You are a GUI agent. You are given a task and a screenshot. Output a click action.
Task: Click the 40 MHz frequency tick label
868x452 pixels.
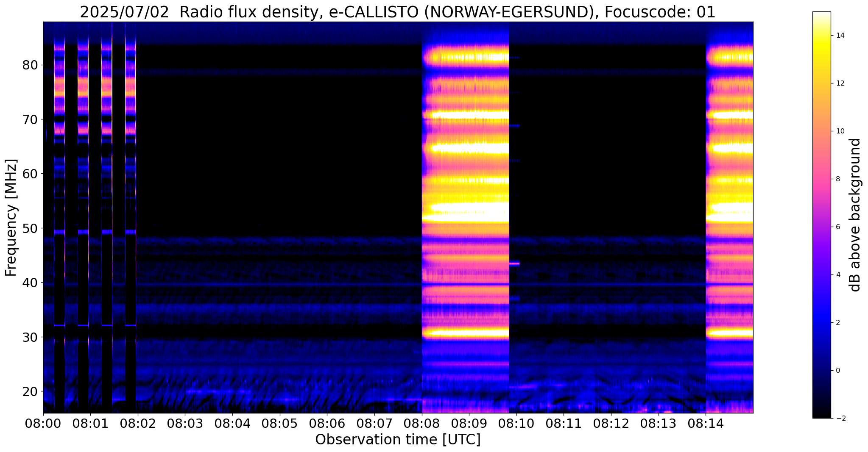(x=31, y=283)
